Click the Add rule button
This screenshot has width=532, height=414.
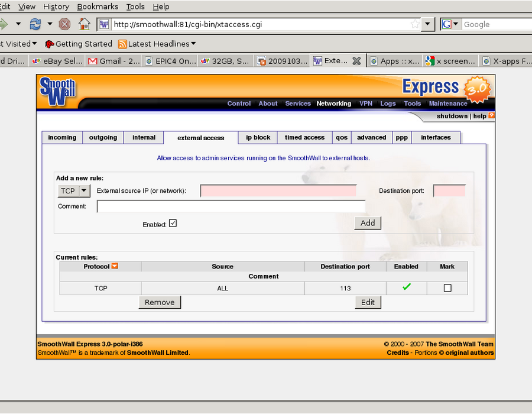[x=368, y=223]
